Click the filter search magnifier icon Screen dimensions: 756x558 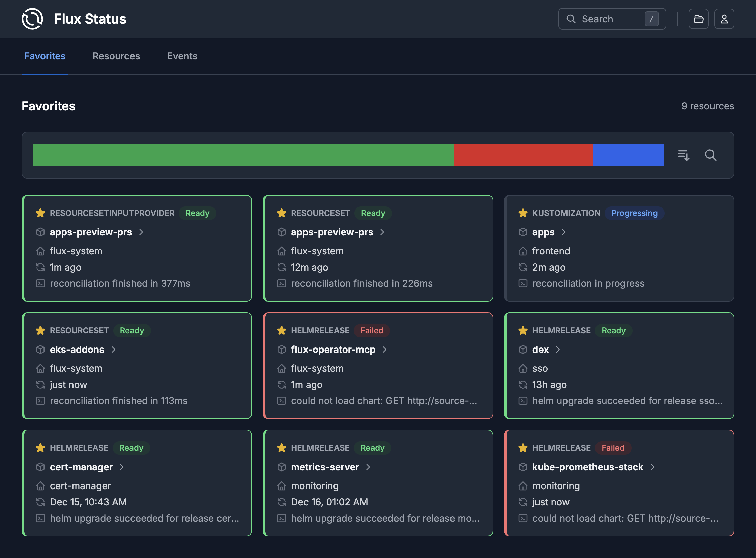tap(710, 155)
